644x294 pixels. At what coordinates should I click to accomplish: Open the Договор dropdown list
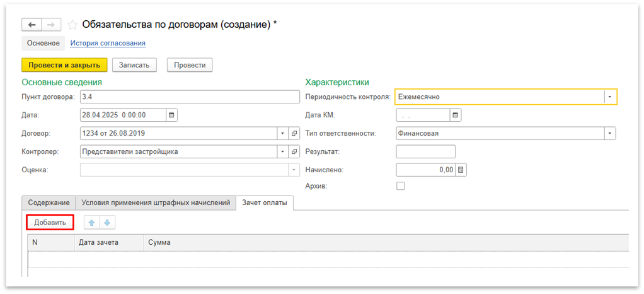[282, 133]
